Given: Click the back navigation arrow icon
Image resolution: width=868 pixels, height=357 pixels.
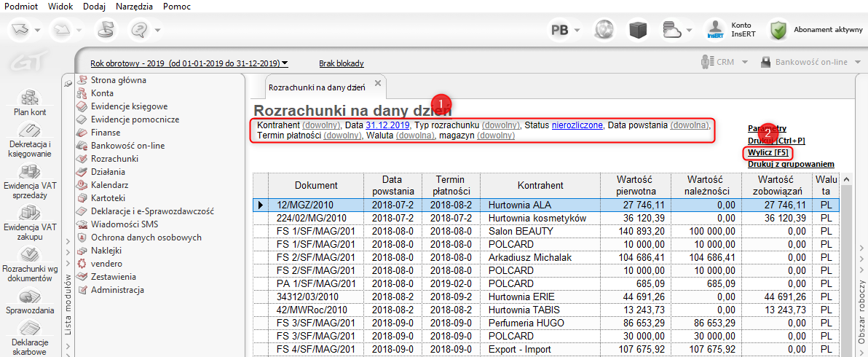Looking at the screenshot, I should (x=20, y=30).
